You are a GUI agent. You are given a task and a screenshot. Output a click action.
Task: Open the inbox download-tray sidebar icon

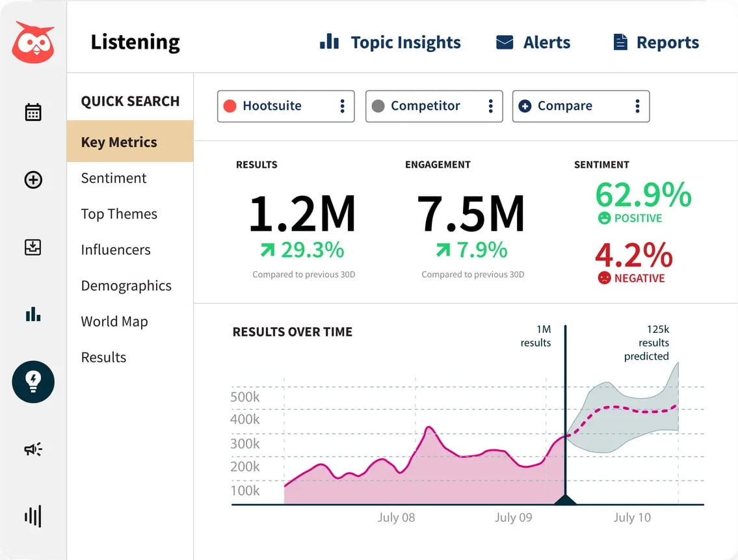[x=33, y=247]
